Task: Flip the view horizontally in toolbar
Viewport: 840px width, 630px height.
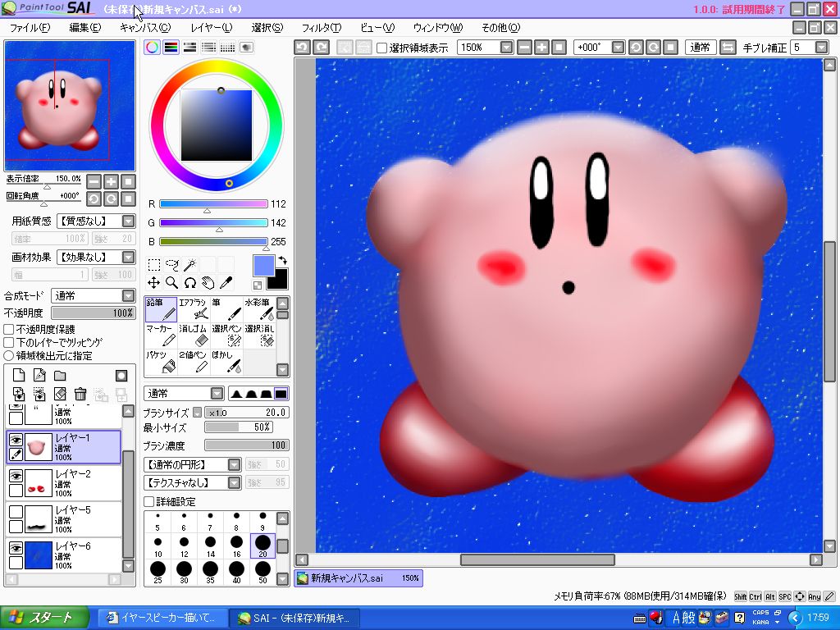Action: pyautogui.click(x=728, y=48)
